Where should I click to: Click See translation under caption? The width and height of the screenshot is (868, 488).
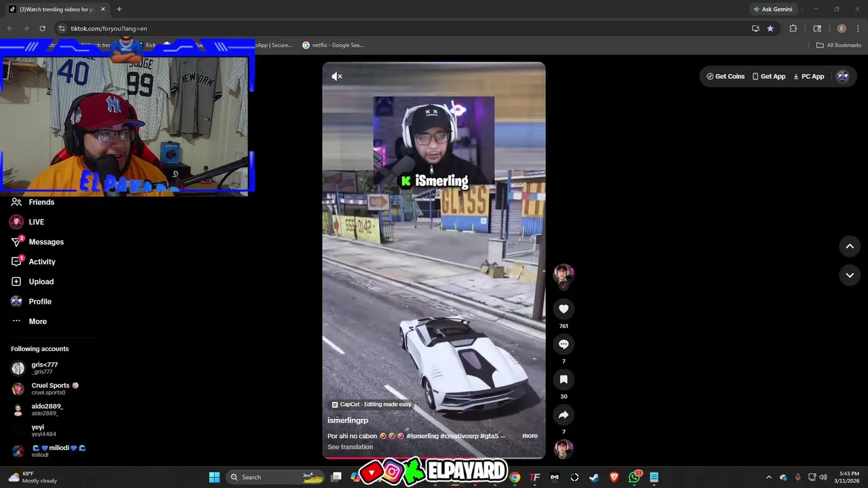pyautogui.click(x=350, y=447)
